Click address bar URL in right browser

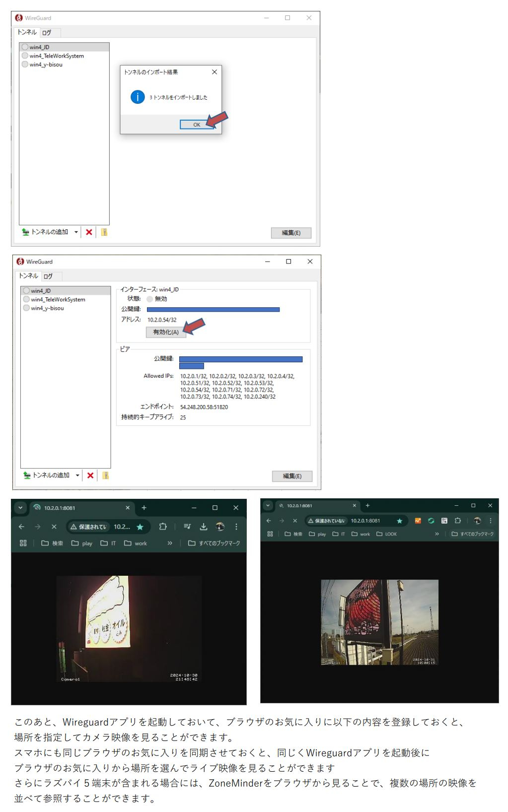[x=365, y=521]
